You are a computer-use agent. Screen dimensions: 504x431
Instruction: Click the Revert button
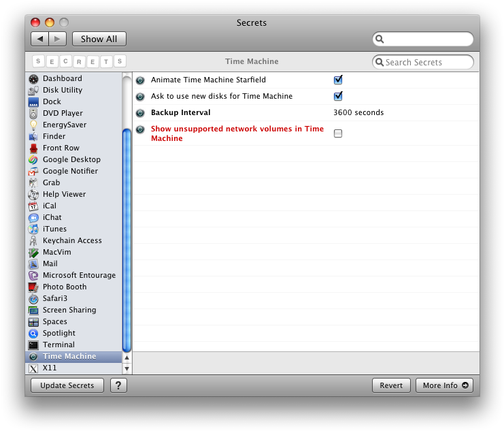click(x=391, y=385)
